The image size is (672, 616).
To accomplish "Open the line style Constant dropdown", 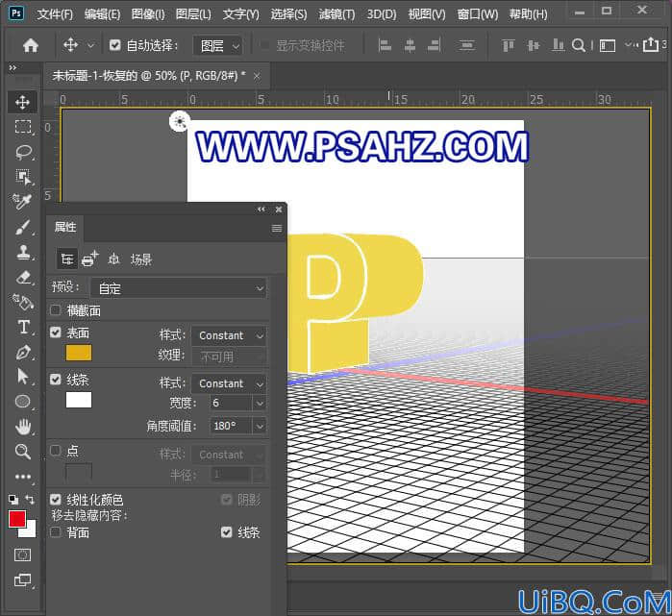I will click(229, 383).
